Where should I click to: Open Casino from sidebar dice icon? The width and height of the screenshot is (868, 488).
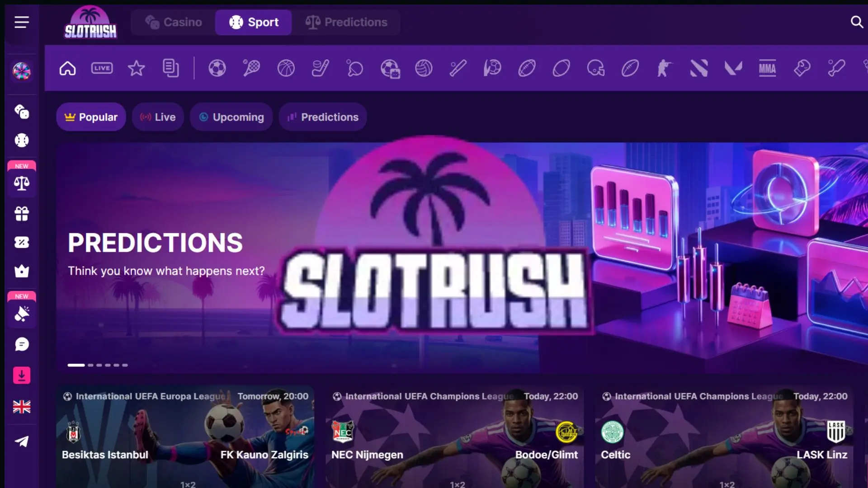21,112
